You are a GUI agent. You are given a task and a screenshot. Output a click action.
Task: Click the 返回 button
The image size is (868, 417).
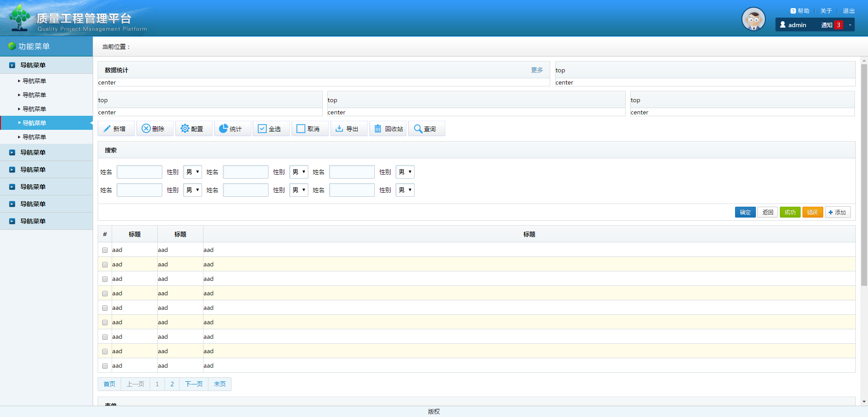coord(768,212)
